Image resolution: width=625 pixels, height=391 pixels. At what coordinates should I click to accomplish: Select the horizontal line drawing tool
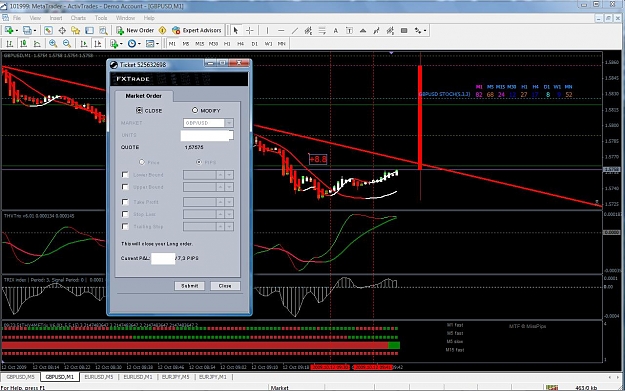point(281,30)
